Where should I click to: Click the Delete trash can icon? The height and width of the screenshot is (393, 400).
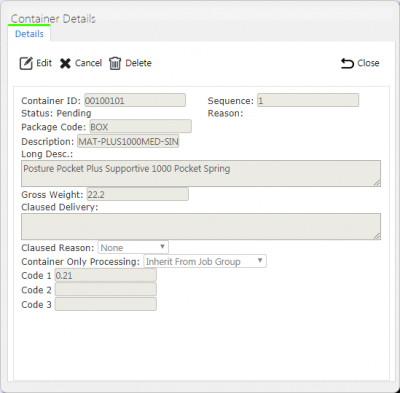pyautogui.click(x=115, y=63)
